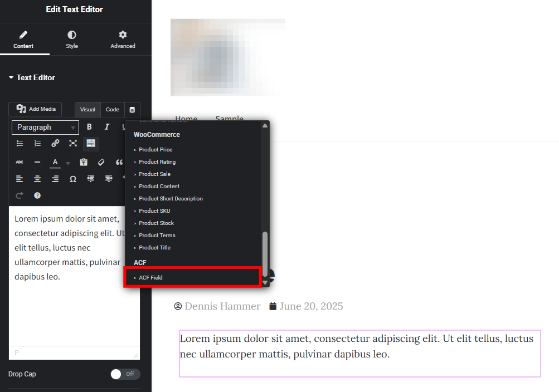Switch the editor to Code mode

tap(112, 109)
